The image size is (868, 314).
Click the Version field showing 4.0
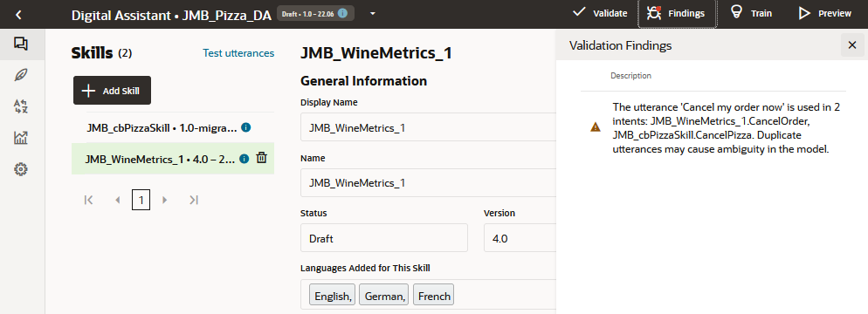coord(520,238)
